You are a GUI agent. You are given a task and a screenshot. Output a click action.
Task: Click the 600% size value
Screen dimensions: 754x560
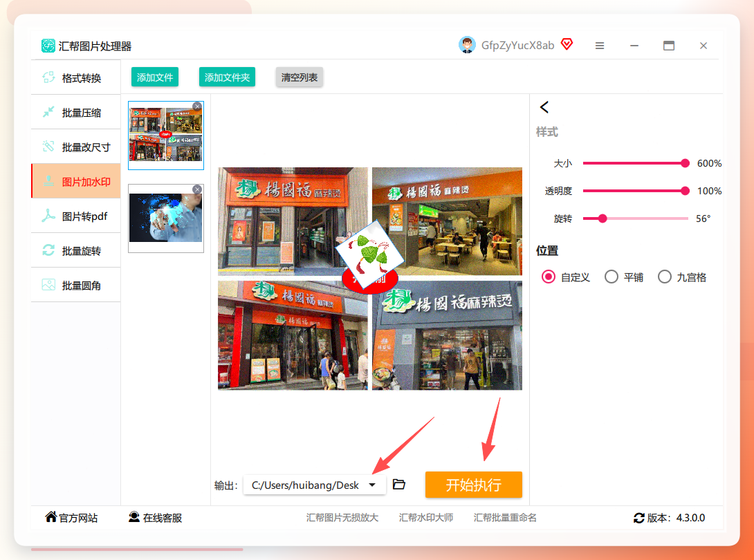(709, 163)
